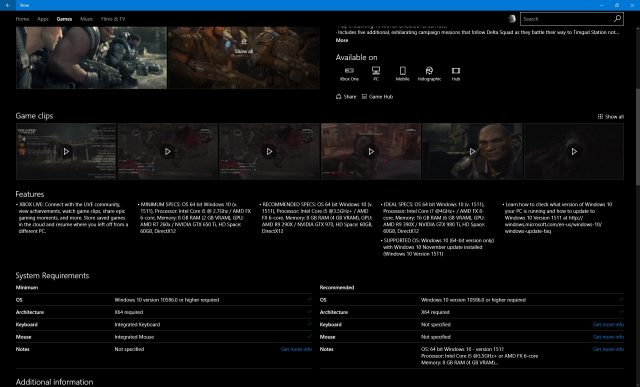Click the MINIMUM SPECS feature paragraph
The width and height of the screenshot is (640, 387).
pos(194,218)
